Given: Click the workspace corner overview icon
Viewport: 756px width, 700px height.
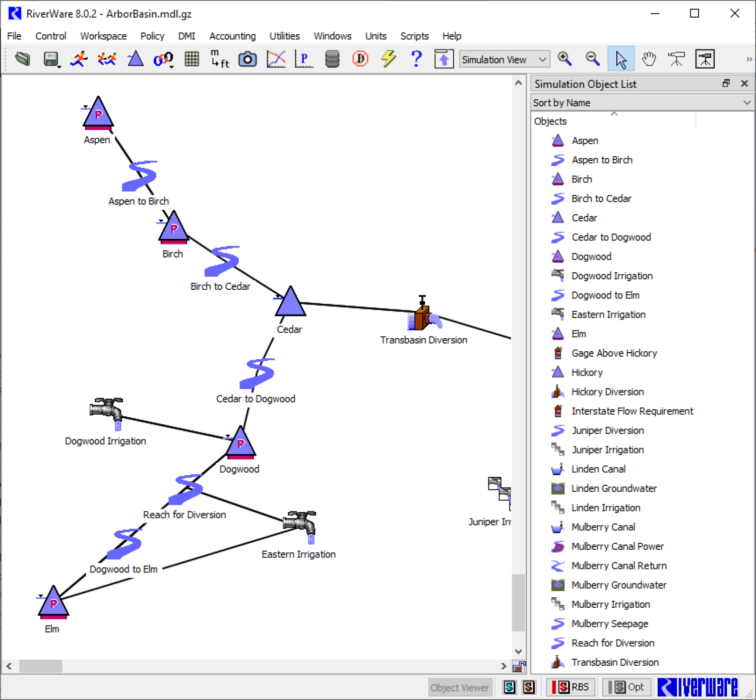Looking at the screenshot, I should coord(519,666).
